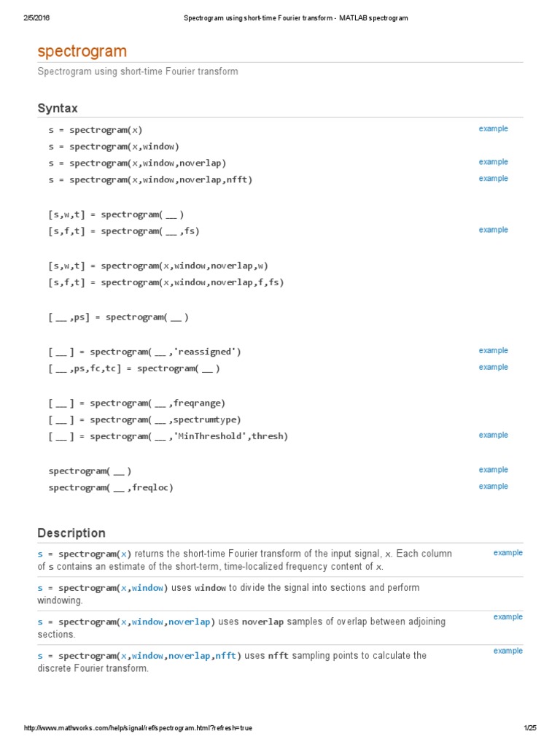The height and width of the screenshot is (747, 560).
Task: Click example next to spectrogram(x,window,noverlap,nfft) syntax
Action: click(493, 179)
